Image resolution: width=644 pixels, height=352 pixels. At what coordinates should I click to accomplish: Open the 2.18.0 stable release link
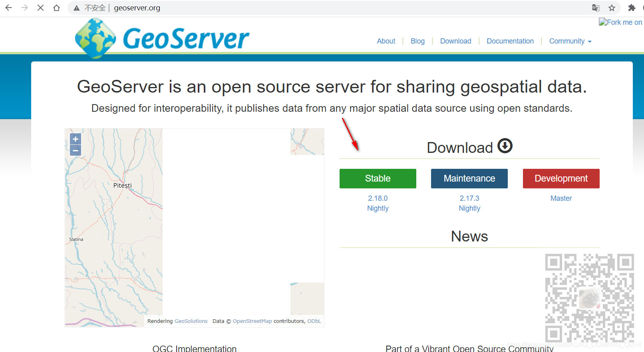click(x=378, y=198)
